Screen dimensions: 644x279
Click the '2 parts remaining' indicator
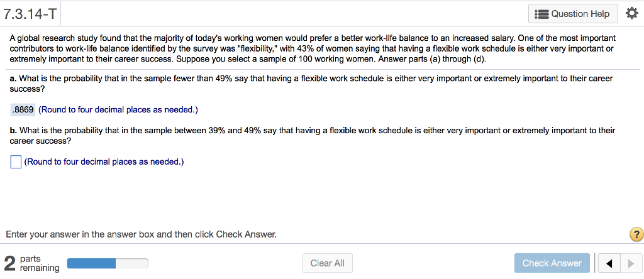tap(31, 263)
